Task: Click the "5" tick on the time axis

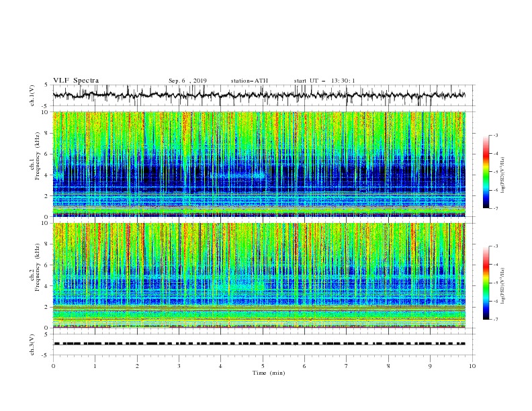Action: tap(263, 366)
